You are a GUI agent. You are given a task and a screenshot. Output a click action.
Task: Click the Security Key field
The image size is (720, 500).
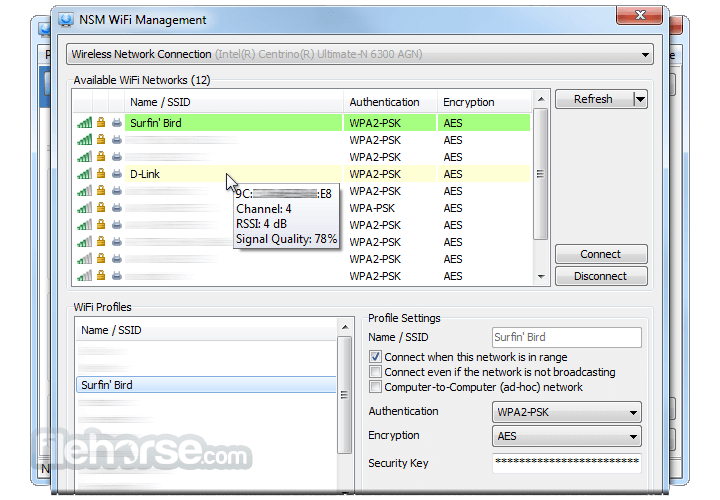(x=567, y=462)
